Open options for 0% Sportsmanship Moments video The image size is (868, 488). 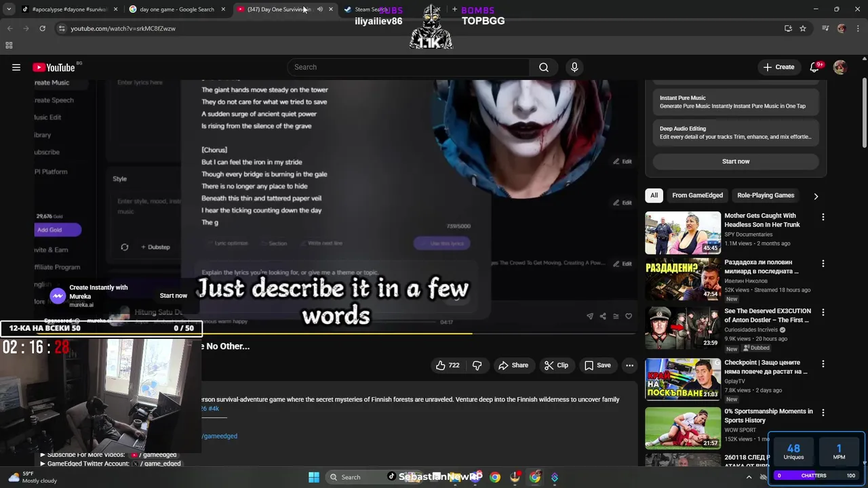pos(823,412)
